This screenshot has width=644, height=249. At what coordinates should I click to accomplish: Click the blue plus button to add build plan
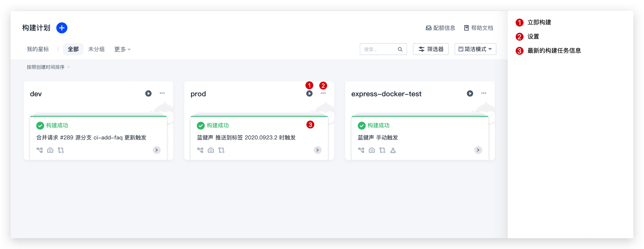click(62, 28)
